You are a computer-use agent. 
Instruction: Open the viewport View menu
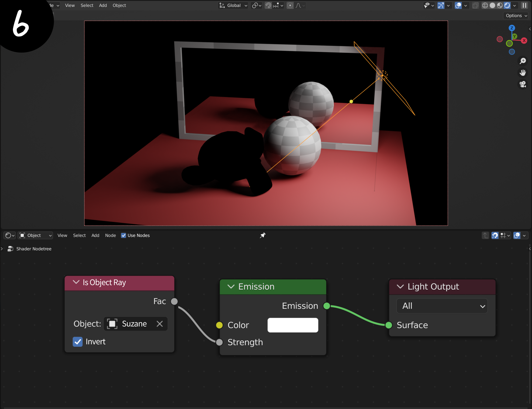70,5
